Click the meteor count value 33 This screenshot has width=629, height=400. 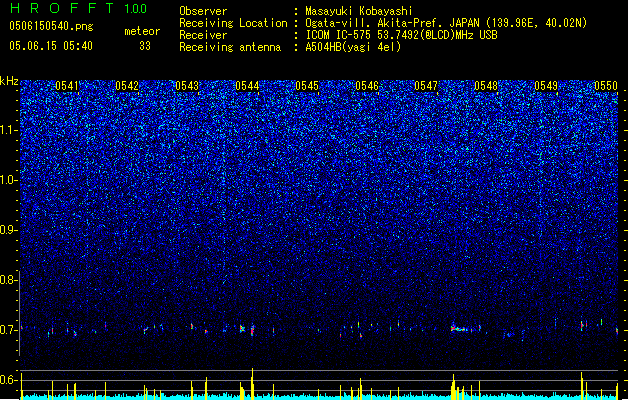pyautogui.click(x=145, y=46)
